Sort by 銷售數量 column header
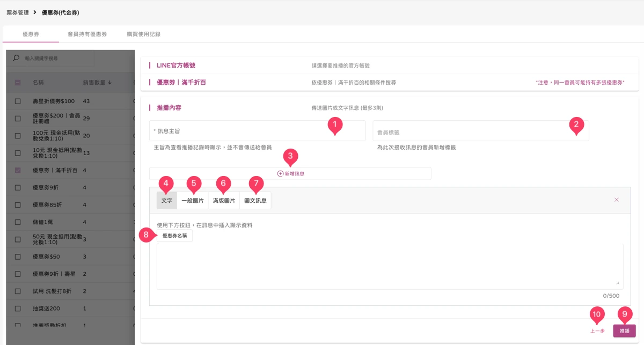The height and width of the screenshot is (345, 644). tap(97, 83)
